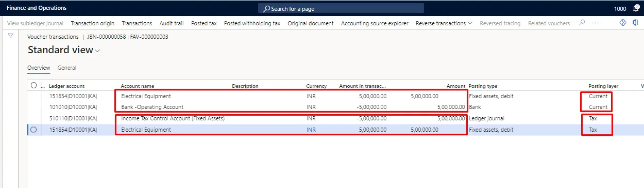Click Finance and Operations title
644x188 pixels.
coord(37,8)
